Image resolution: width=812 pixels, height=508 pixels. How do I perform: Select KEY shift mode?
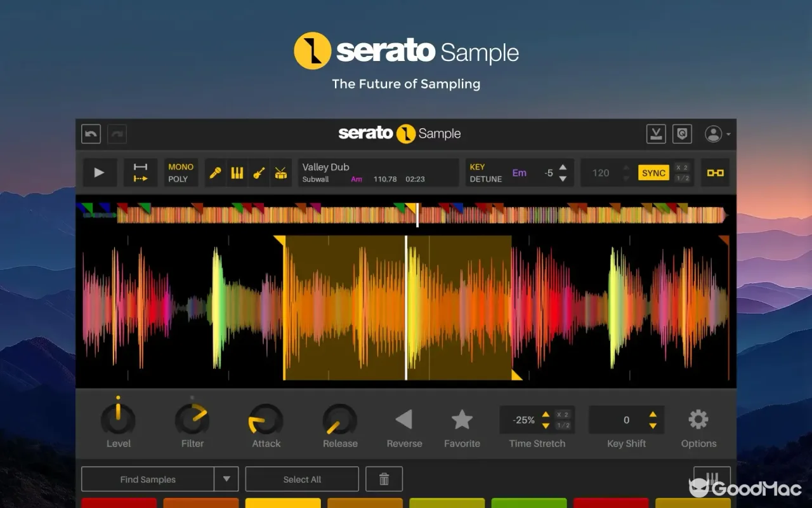pyautogui.click(x=477, y=167)
